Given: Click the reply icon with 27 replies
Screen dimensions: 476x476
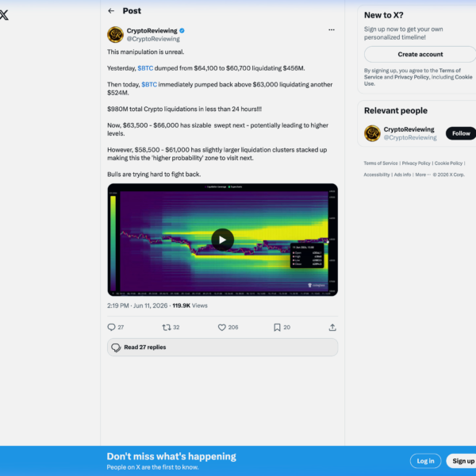Looking at the screenshot, I should 111,327.
